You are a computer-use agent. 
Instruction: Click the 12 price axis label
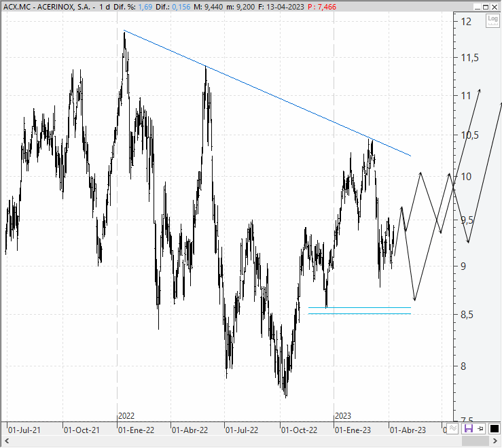(466, 22)
